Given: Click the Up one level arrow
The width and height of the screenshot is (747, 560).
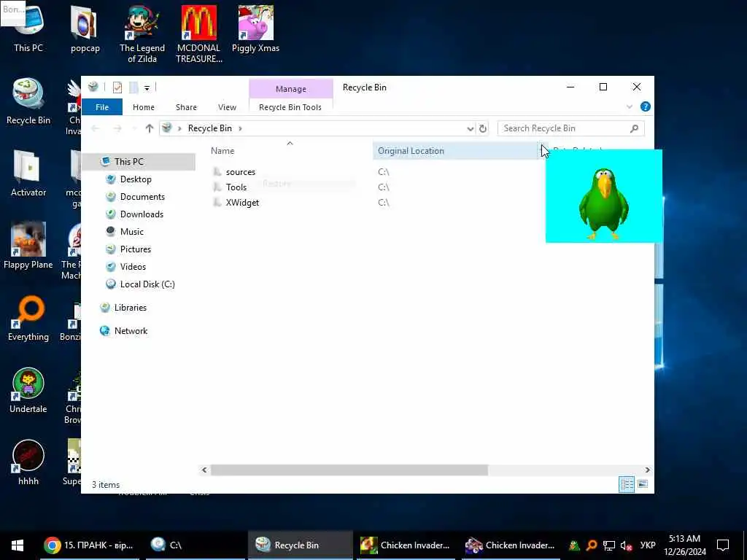Looking at the screenshot, I should tap(149, 128).
